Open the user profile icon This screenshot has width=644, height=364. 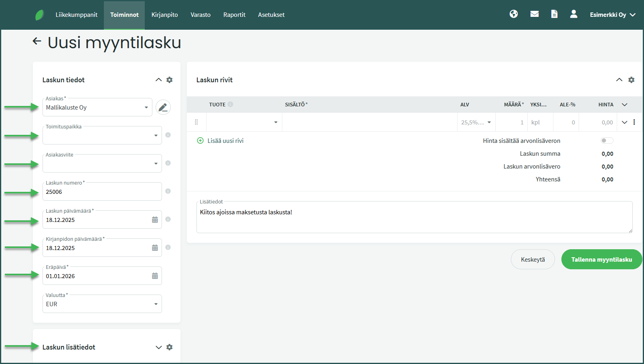574,14
